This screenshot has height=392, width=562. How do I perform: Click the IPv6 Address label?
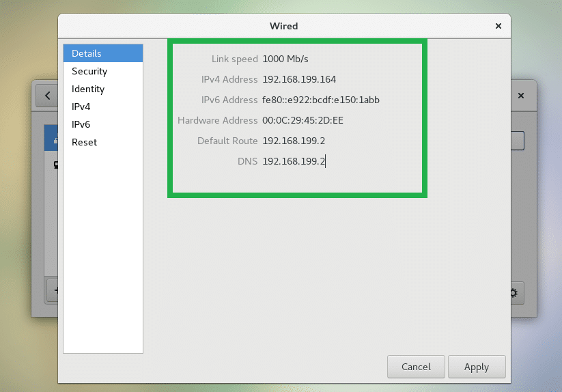click(x=229, y=100)
